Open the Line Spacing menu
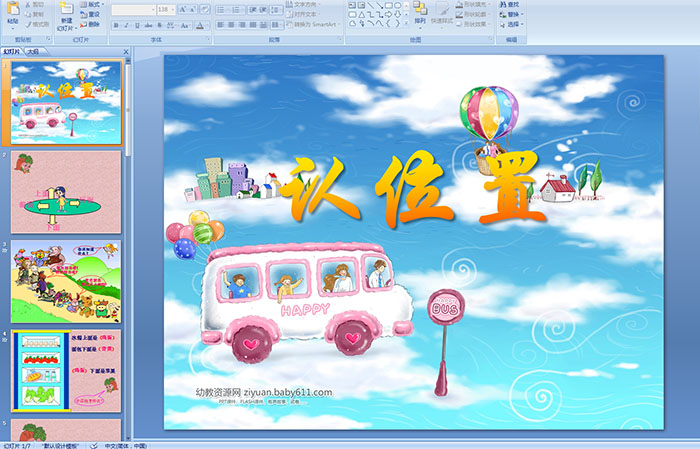Viewport: 700px width, 449px height. click(276, 10)
